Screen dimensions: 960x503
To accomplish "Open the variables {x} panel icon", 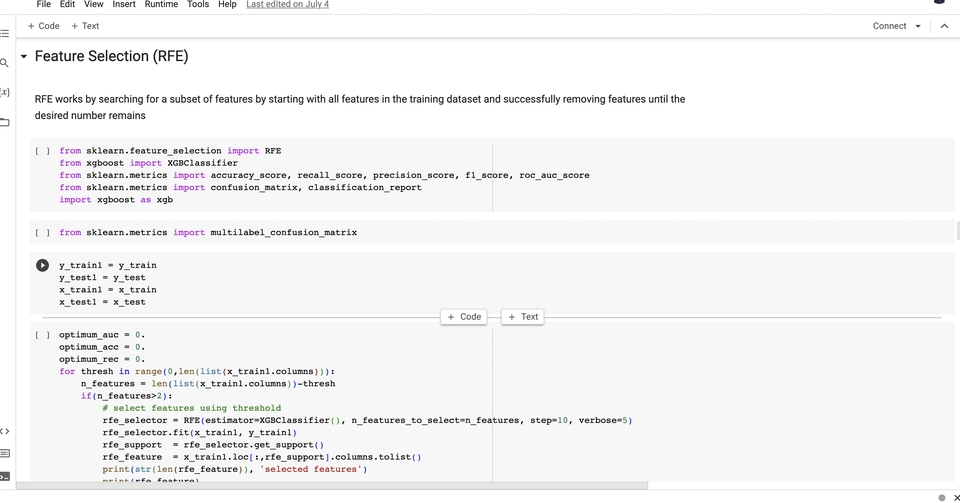I will pos(4,92).
